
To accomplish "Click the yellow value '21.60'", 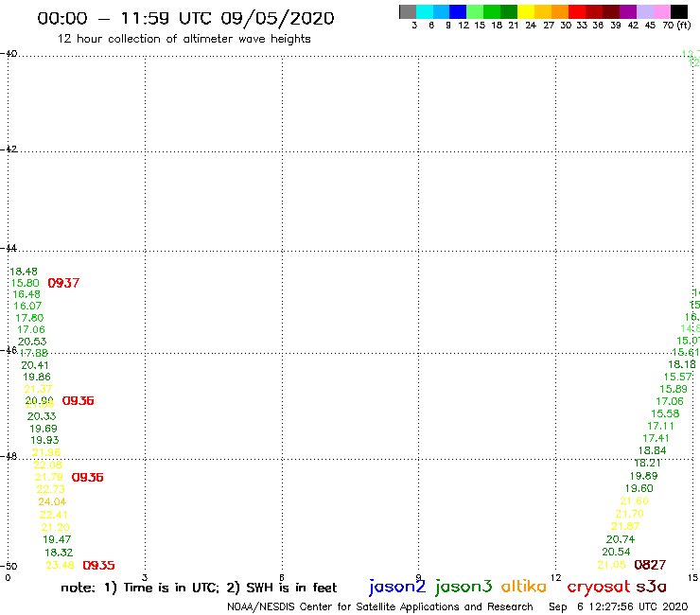I will 635,501.
